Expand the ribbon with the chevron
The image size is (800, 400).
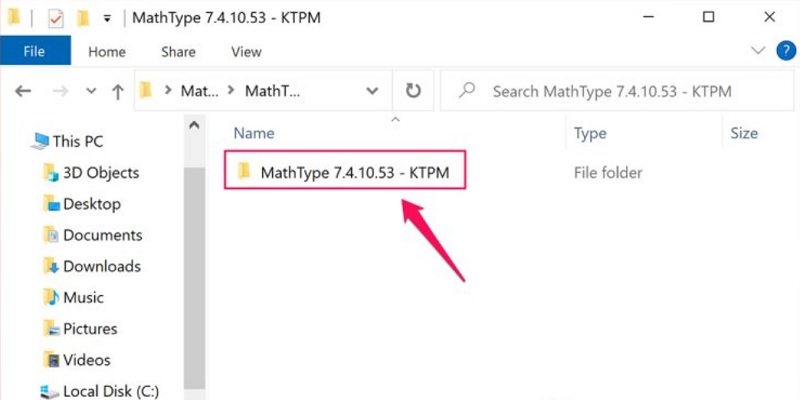759,50
